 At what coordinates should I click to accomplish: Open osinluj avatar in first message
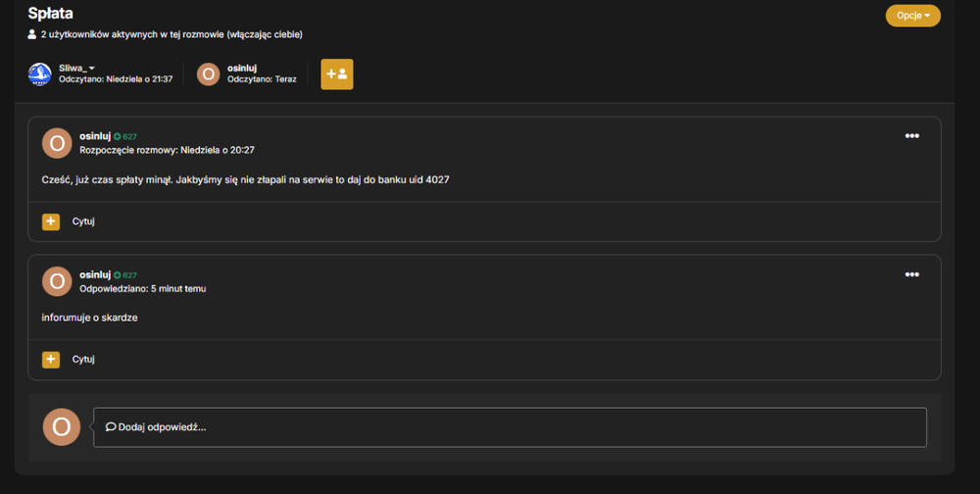click(57, 143)
